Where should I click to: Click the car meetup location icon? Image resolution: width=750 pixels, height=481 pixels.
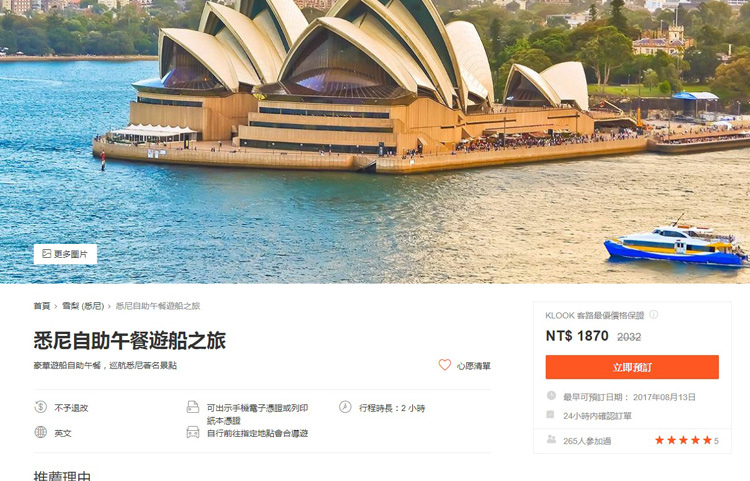pos(192,432)
